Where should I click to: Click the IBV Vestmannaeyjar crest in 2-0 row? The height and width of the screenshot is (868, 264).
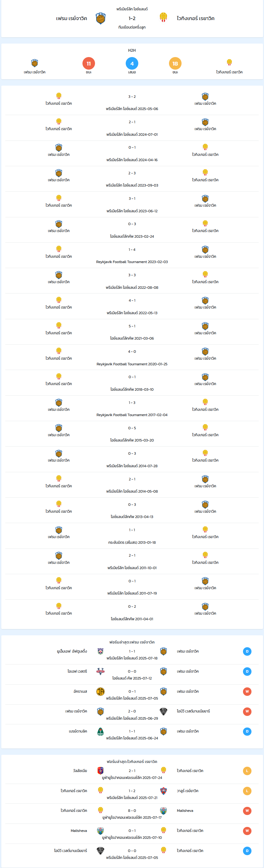163,711
